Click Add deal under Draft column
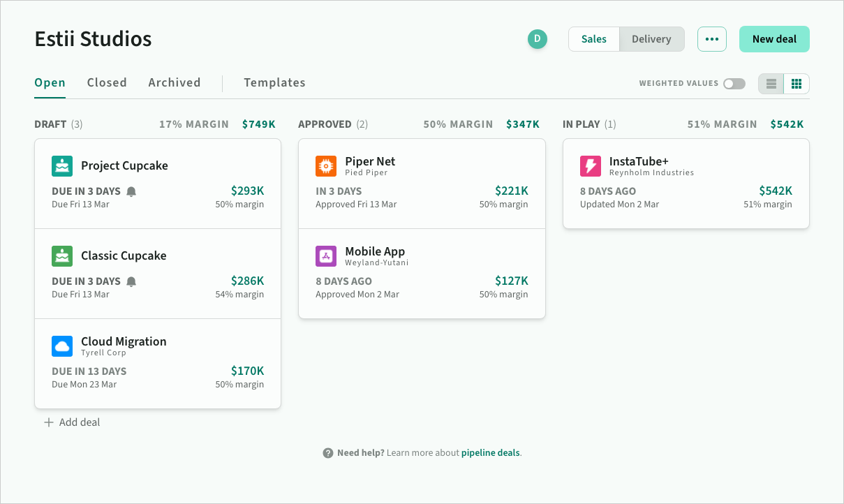Image resolution: width=844 pixels, height=504 pixels. pos(72,422)
